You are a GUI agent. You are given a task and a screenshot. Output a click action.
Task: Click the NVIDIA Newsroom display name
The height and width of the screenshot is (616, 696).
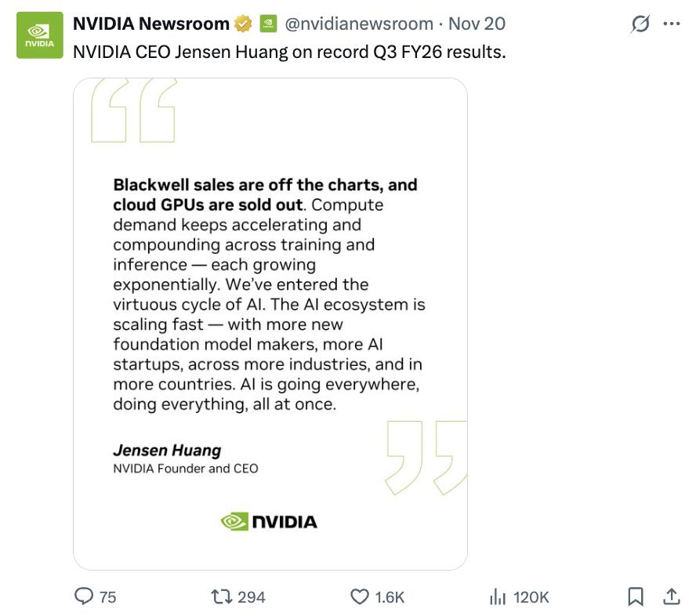click(150, 24)
